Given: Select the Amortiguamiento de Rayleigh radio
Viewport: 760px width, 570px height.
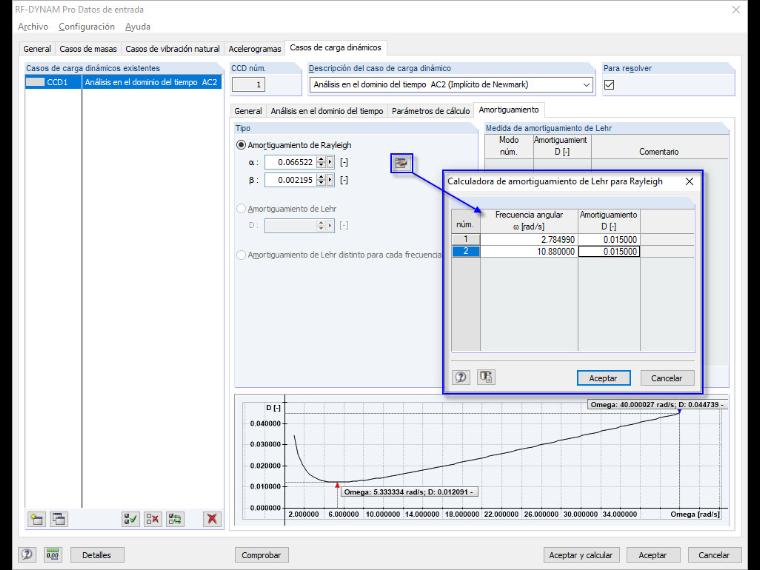Looking at the screenshot, I should coord(241,145).
